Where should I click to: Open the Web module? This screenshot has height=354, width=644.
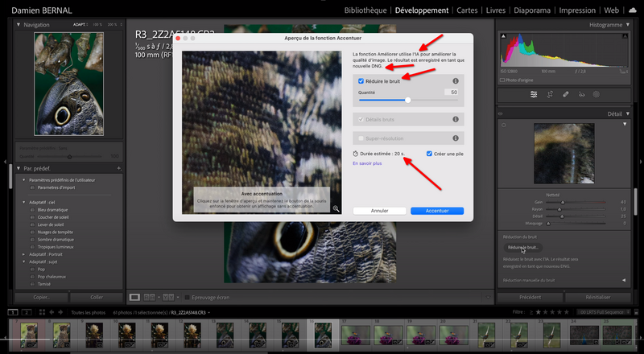(611, 10)
